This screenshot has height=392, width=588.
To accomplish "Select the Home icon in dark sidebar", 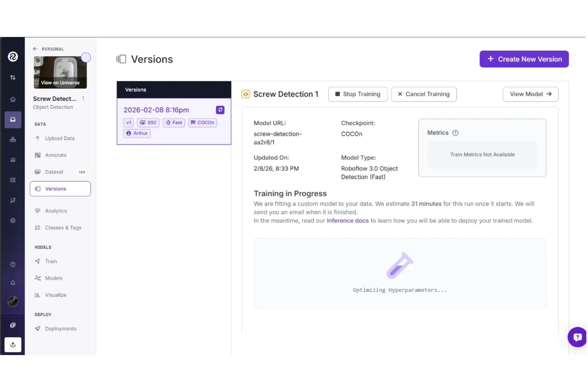I will (13, 99).
